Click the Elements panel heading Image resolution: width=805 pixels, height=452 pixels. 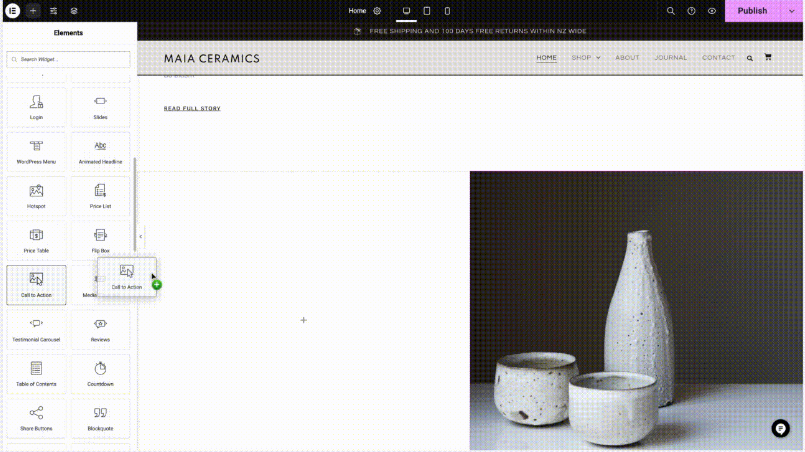point(68,33)
